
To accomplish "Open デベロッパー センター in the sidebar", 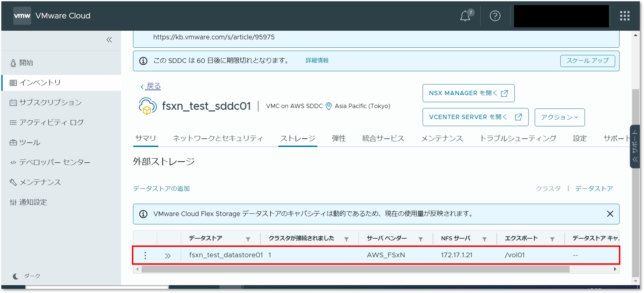I will pyautogui.click(x=50, y=162).
